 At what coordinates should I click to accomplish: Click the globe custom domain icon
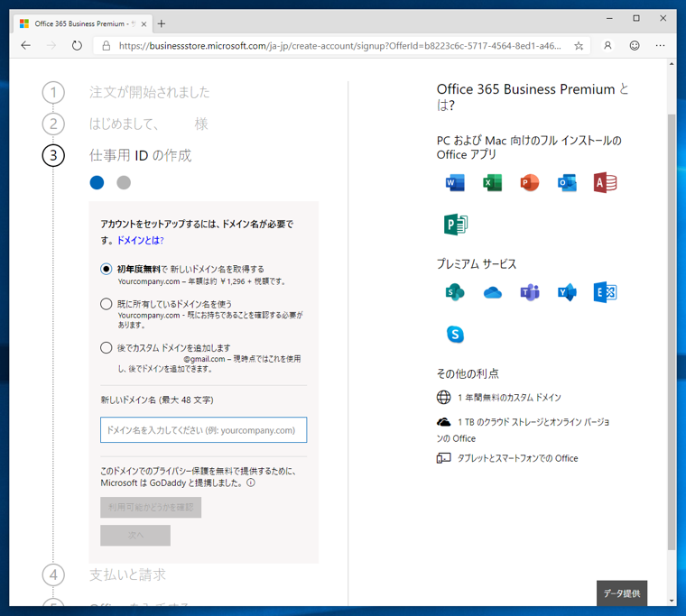click(x=443, y=397)
